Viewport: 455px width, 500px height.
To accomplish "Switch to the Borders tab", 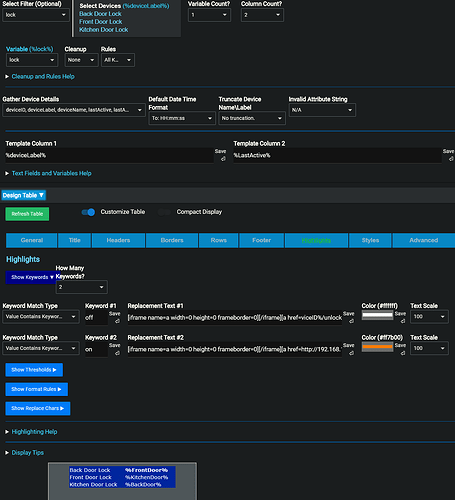I will point(172,240).
